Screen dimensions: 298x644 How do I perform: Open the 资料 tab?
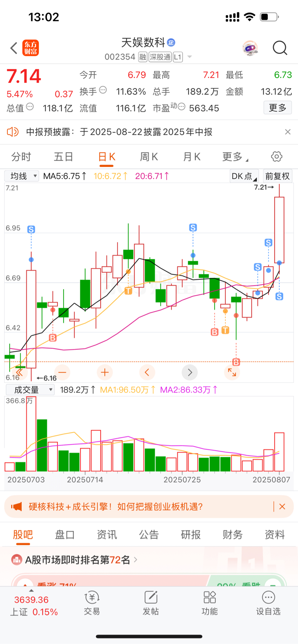(275, 535)
